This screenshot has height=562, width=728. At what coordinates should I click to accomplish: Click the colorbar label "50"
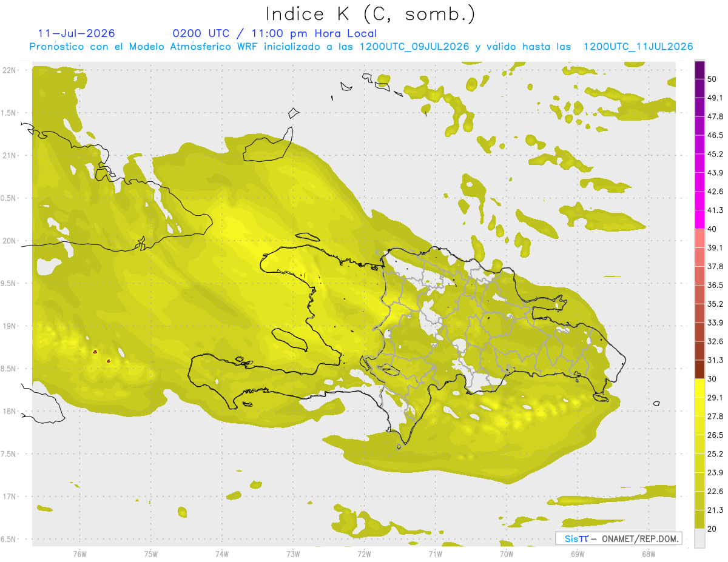click(712, 79)
